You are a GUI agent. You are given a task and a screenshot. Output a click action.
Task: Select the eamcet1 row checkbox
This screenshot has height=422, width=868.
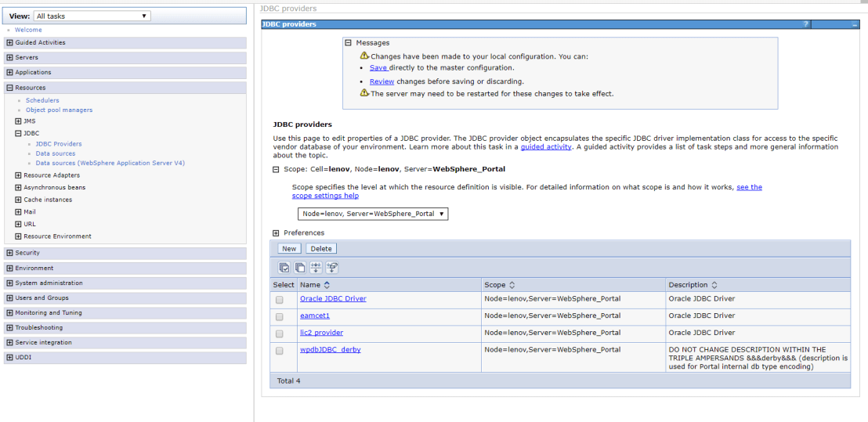pyautogui.click(x=280, y=317)
